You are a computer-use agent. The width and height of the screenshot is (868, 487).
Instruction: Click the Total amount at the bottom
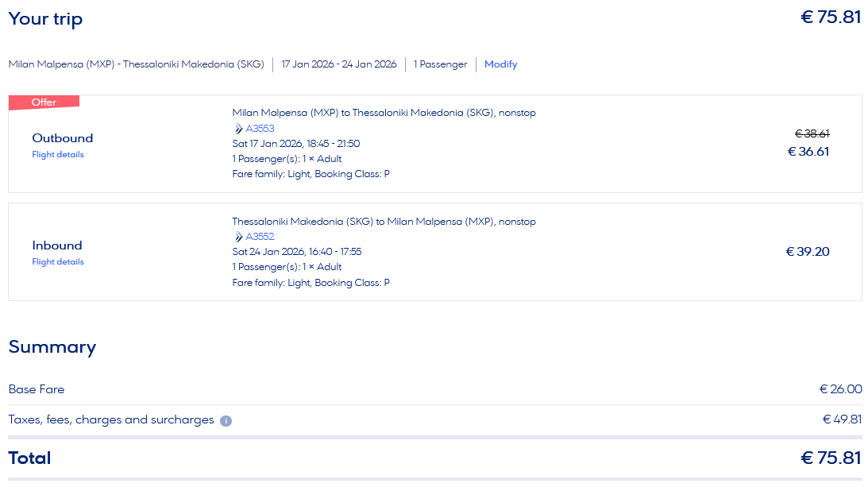[831, 458]
